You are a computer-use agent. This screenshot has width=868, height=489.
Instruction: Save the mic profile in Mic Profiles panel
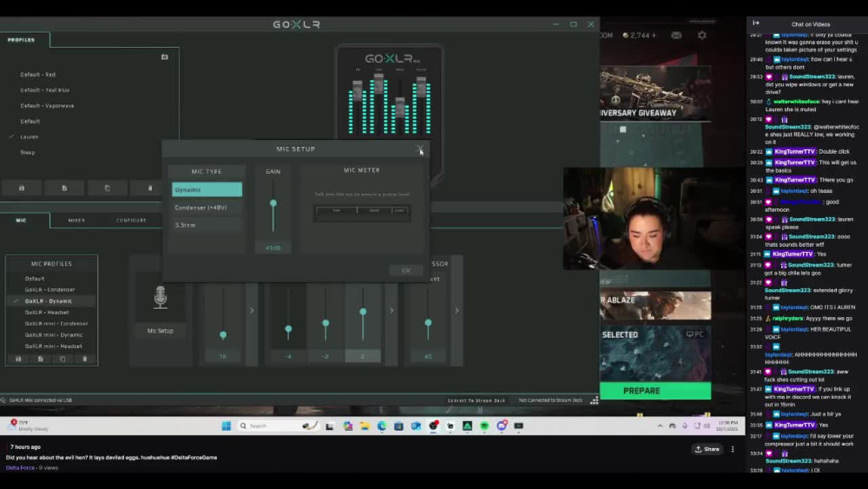[18, 359]
